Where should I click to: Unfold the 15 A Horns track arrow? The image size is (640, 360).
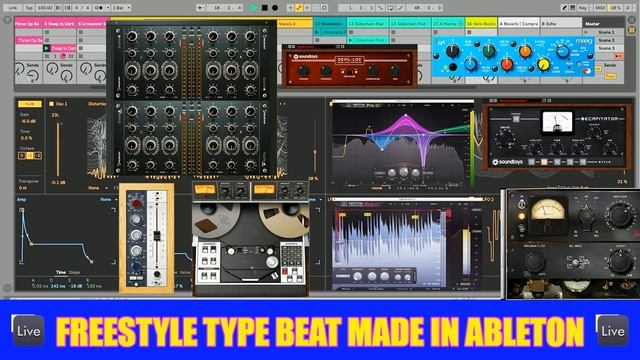[460, 24]
